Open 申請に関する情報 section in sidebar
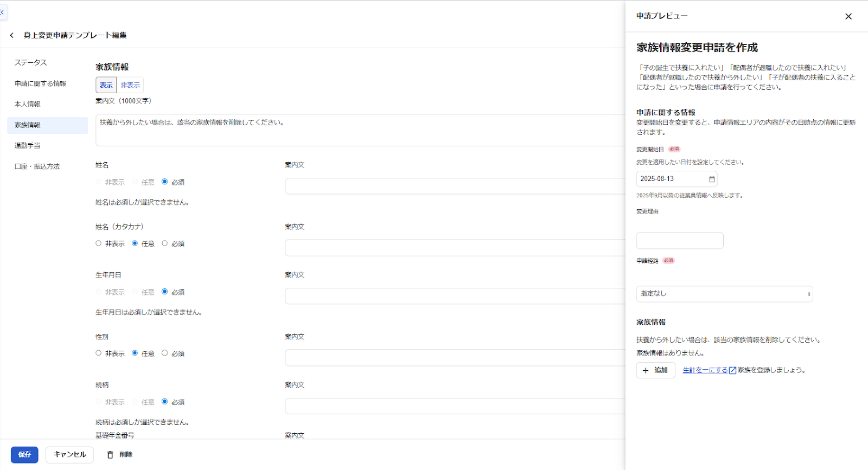 [47, 83]
